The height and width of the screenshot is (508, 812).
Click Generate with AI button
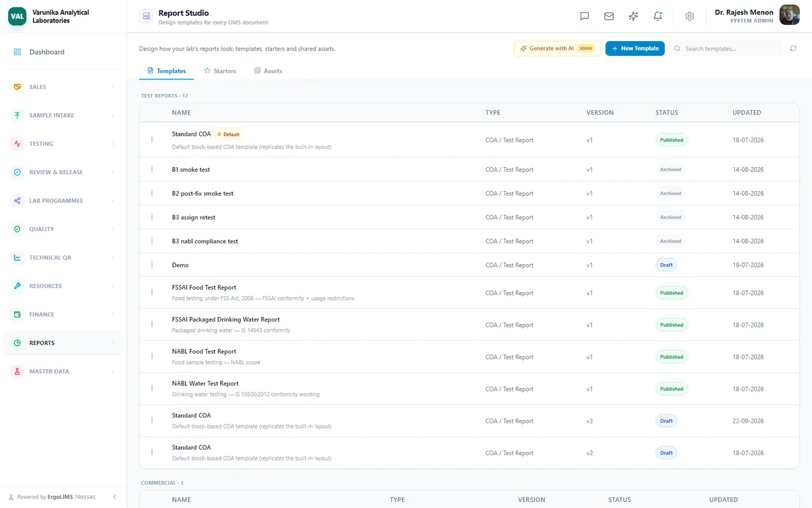click(x=557, y=49)
